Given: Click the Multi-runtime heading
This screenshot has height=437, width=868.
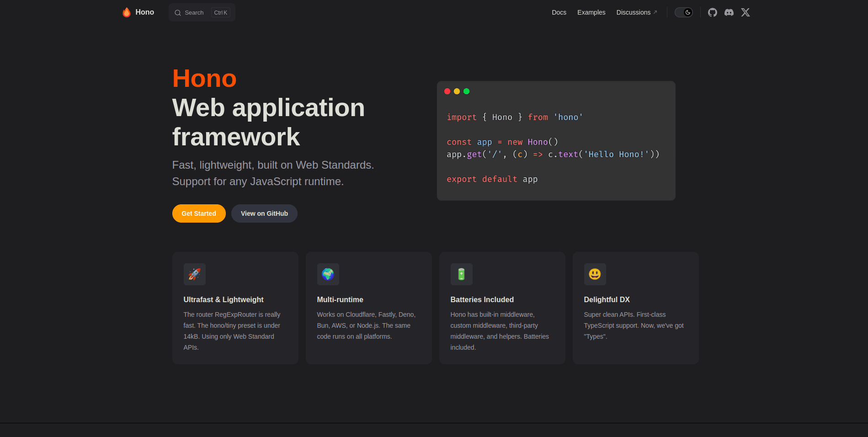Looking at the screenshot, I should tap(340, 300).
